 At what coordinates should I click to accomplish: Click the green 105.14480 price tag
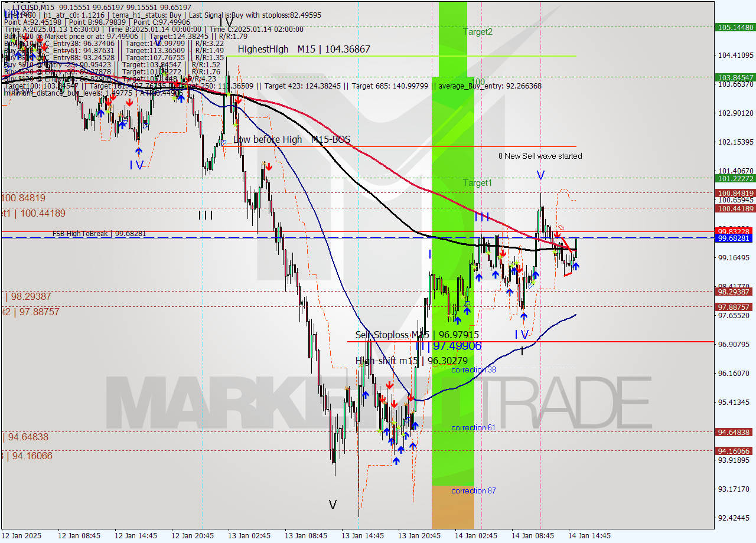point(735,27)
